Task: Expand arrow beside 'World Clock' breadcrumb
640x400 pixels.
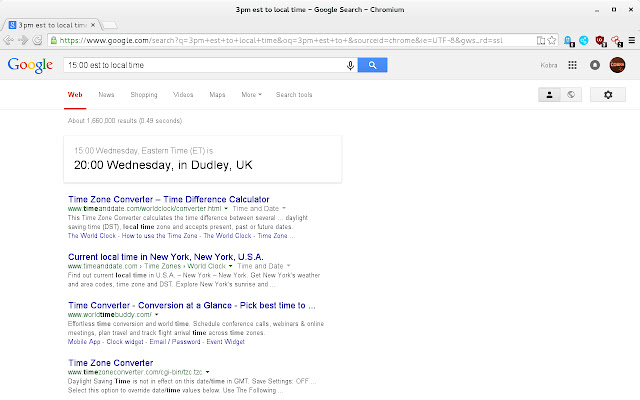Action: 231,266
